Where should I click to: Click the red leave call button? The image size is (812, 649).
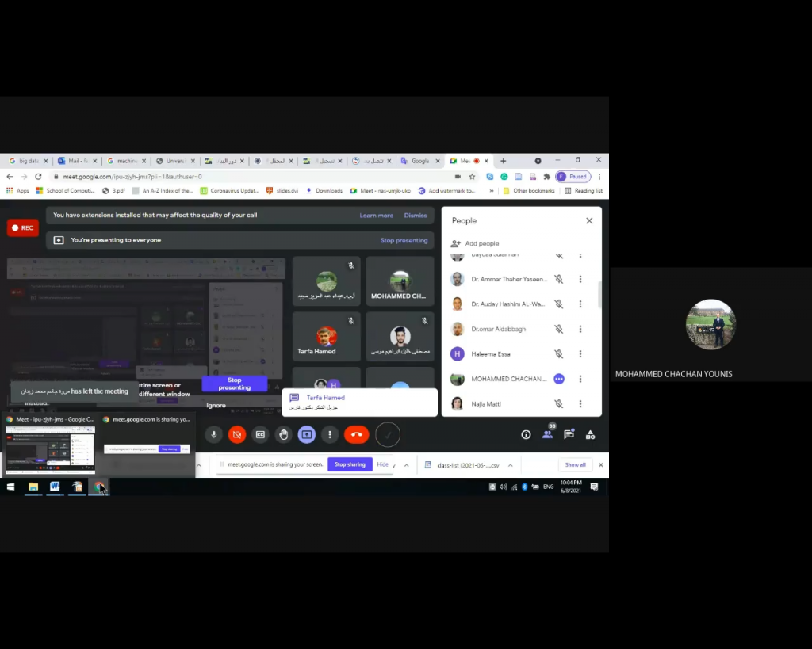pos(356,434)
